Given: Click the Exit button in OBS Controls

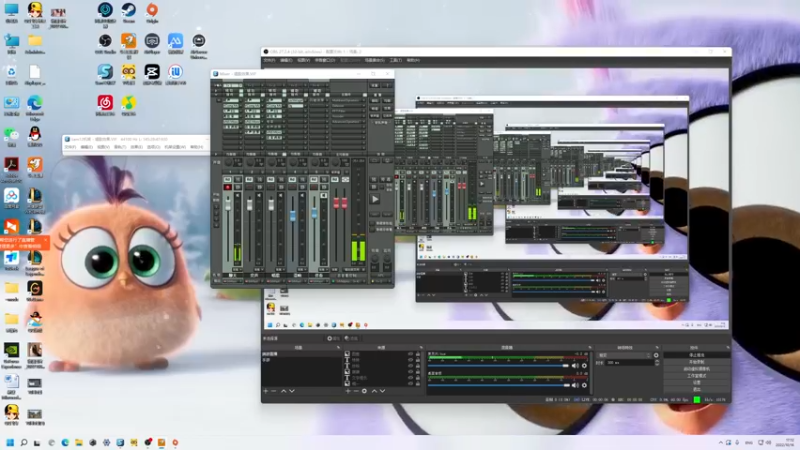Looking at the screenshot, I should 697,389.
